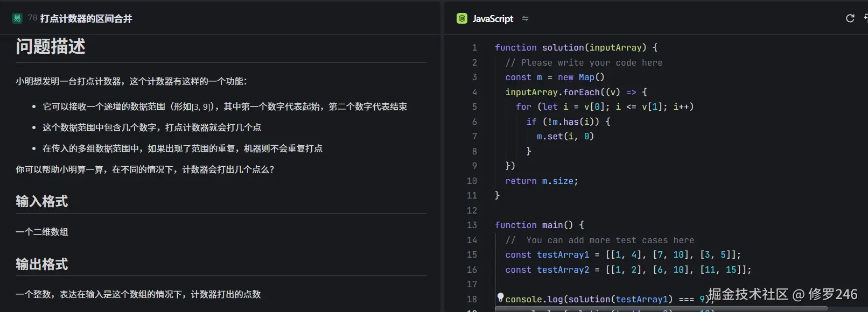
Task: Click the problem number 70
Action: 32,18
